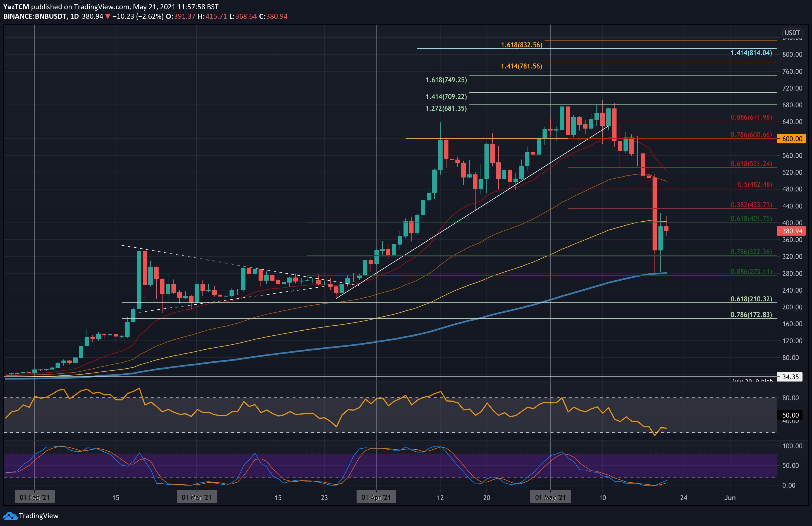
Task: Click the H:415.71 high price value
Action: [212, 16]
